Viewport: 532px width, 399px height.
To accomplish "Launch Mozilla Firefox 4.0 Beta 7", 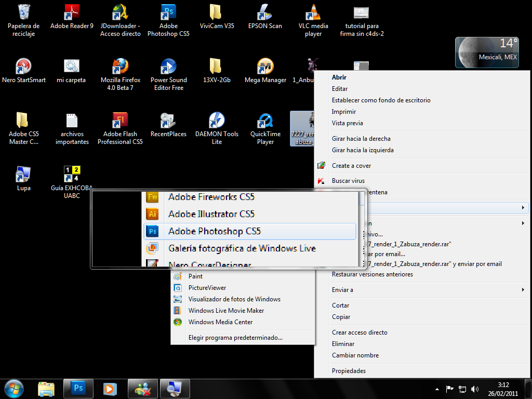I will click(121, 75).
